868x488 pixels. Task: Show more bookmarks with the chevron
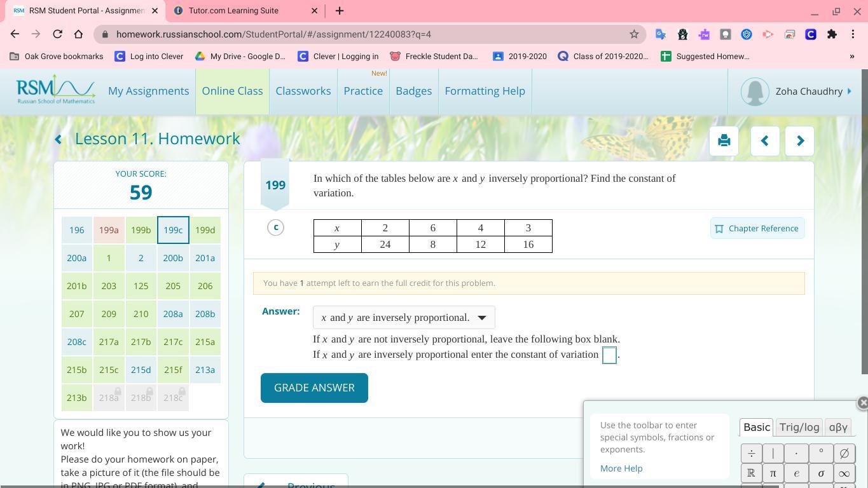(x=852, y=57)
